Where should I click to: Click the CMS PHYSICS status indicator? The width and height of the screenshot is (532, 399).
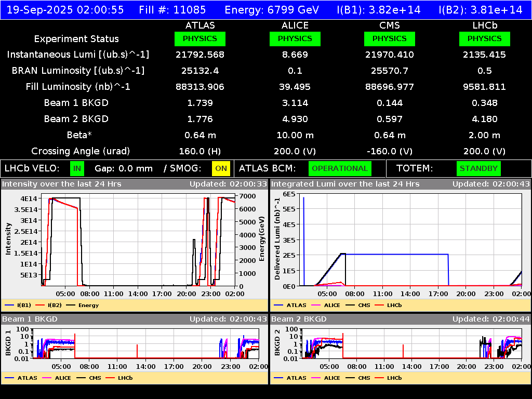tap(390, 38)
